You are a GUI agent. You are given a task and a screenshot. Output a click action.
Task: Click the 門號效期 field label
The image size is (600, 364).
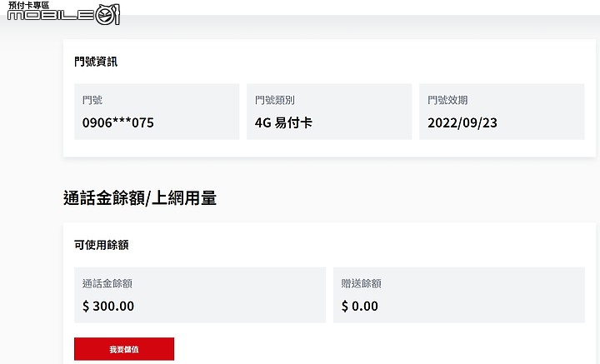pyautogui.click(x=446, y=101)
